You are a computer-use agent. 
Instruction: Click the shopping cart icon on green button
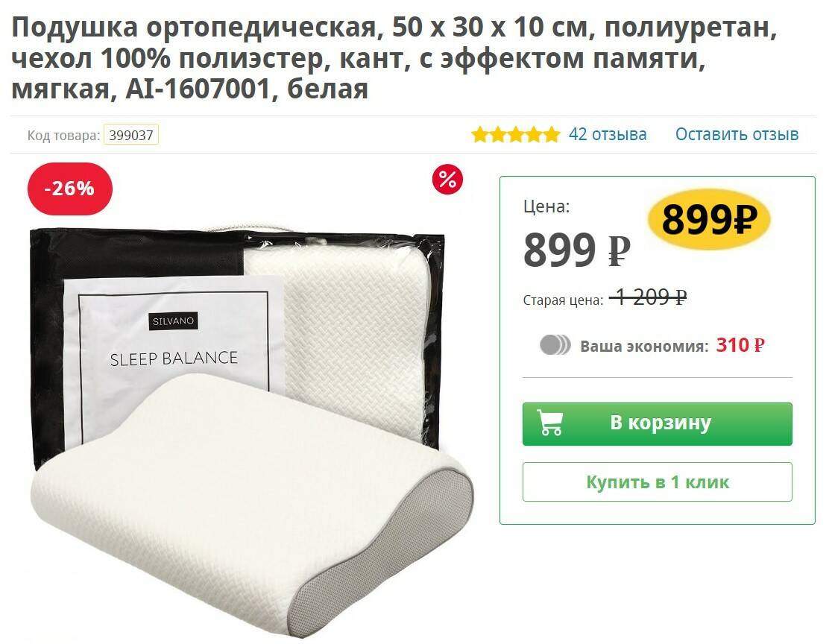pos(549,423)
